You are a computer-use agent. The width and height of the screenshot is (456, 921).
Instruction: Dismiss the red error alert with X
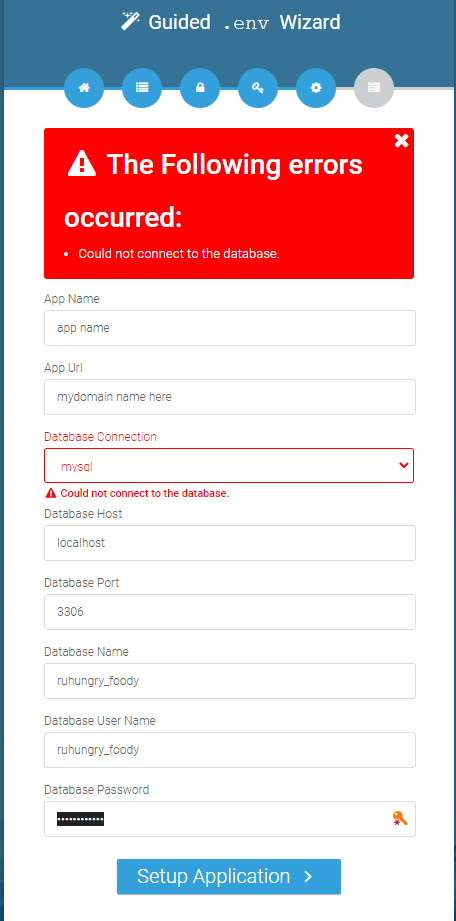(x=401, y=140)
